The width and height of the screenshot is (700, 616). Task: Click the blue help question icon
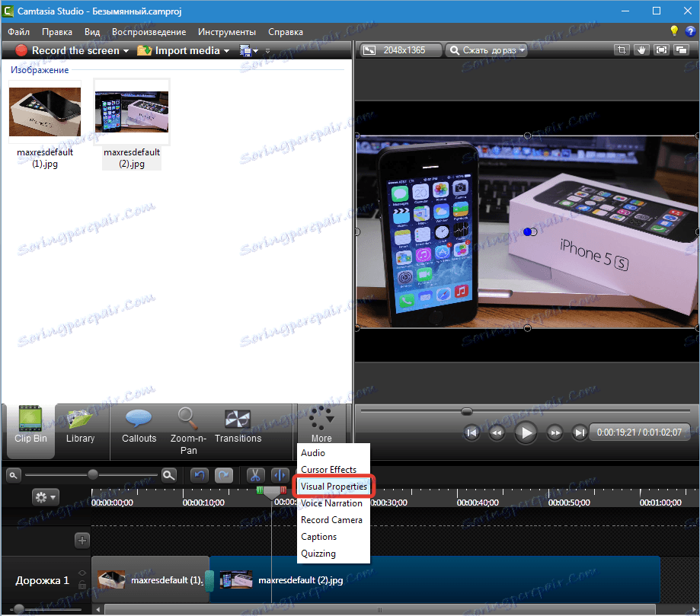[690, 30]
